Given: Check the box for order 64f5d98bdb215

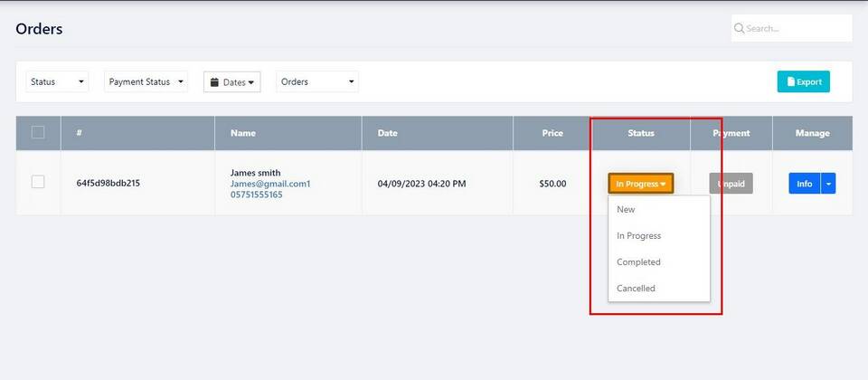Looking at the screenshot, I should tap(38, 182).
